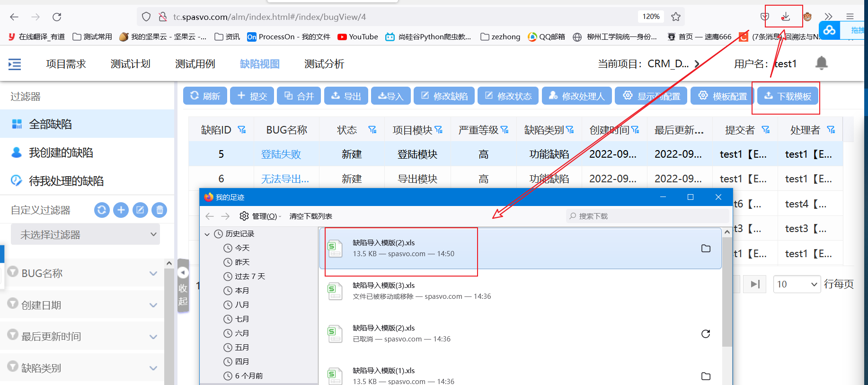
Task: Toggle the 状态 column filter icon
Action: tap(372, 130)
